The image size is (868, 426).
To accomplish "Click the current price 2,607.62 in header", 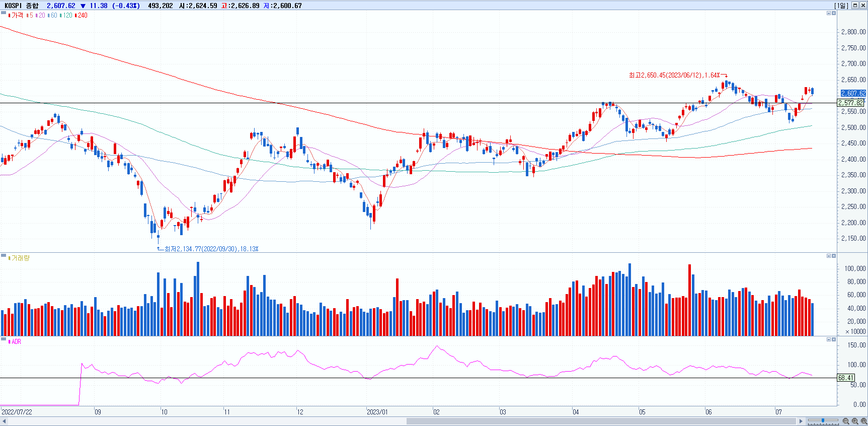I will point(61,6).
